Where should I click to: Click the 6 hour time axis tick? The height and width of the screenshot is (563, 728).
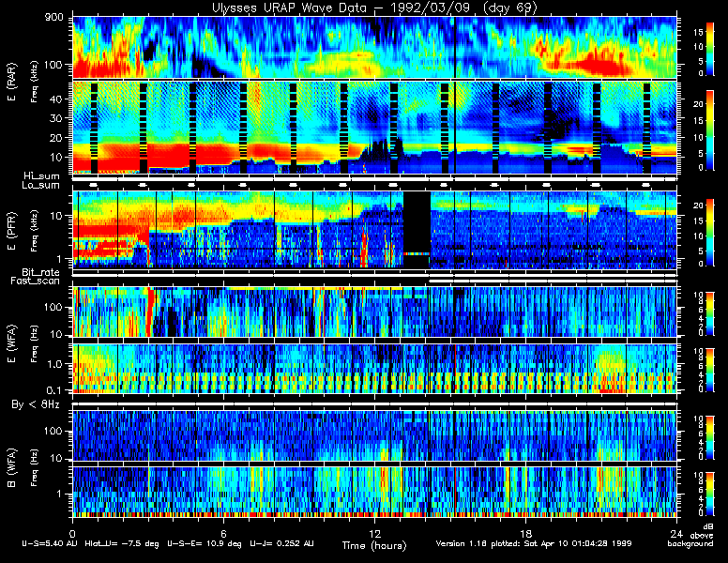[223, 533]
